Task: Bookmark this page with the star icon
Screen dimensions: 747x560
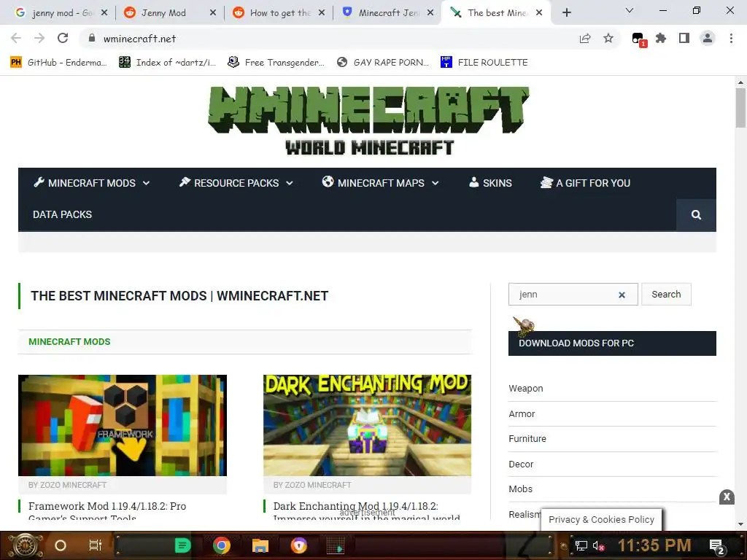Action: (608, 39)
